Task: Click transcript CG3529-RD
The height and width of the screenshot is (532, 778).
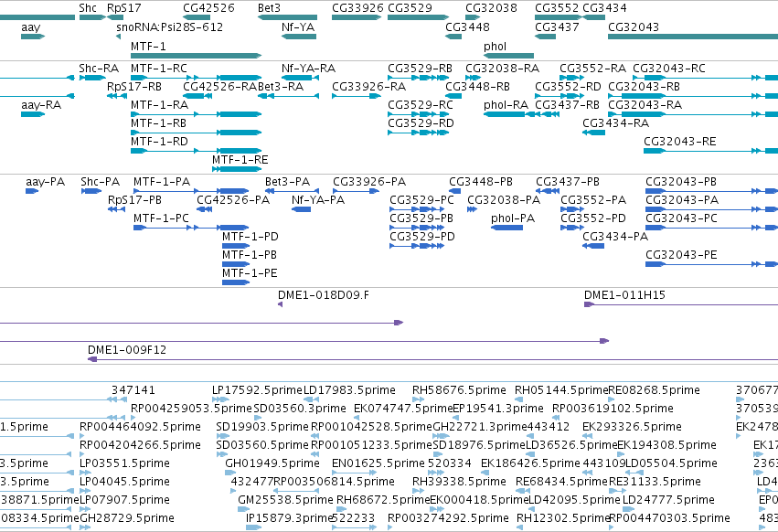Action: pos(419,133)
